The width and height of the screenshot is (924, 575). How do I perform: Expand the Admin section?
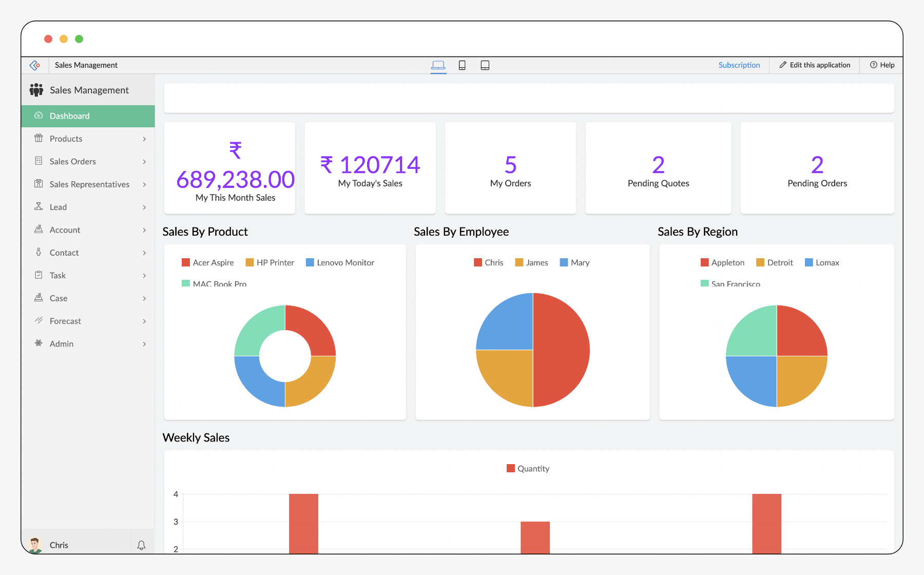click(145, 343)
